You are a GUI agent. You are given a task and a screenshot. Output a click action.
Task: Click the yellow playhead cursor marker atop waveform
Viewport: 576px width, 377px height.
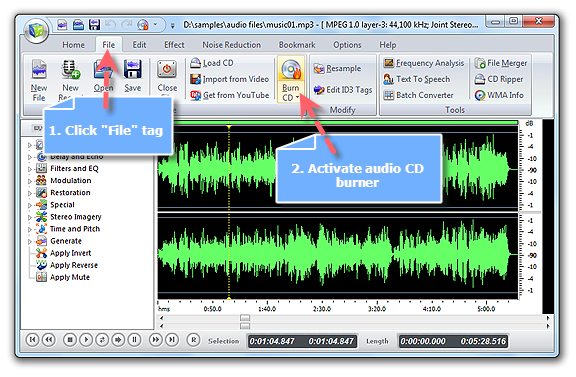coord(229,127)
